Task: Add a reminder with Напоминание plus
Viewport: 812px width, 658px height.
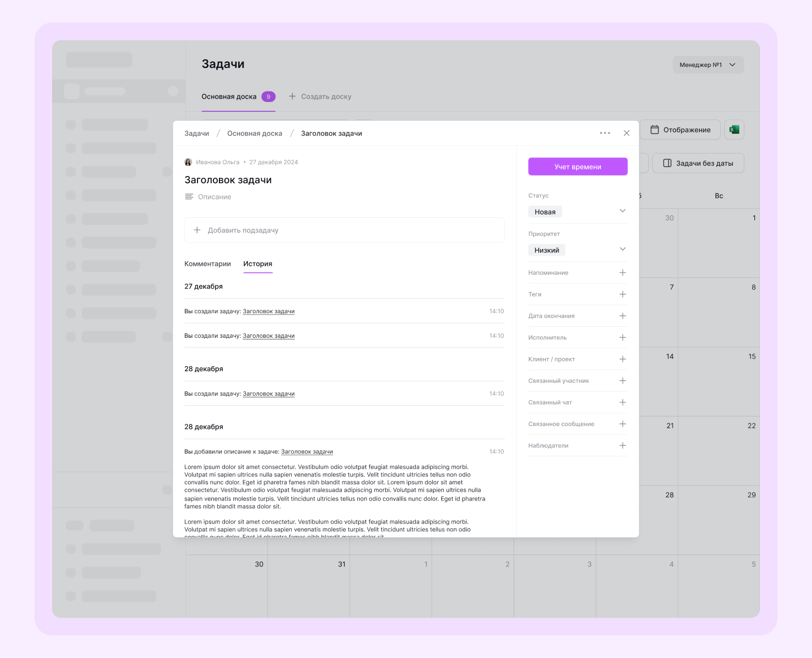Action: (x=623, y=273)
